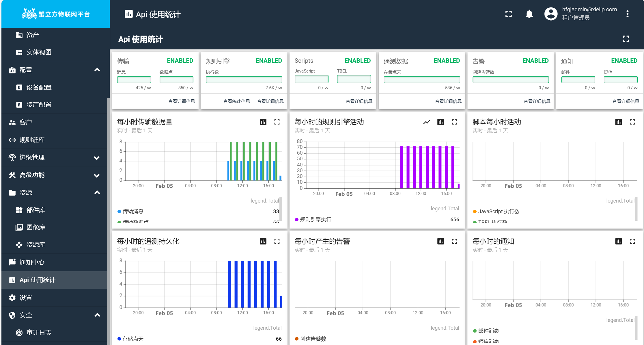The height and width of the screenshot is (345, 644).
Task: Click the 脚本每小时活动 legend scrollbar
Action: coord(636,209)
